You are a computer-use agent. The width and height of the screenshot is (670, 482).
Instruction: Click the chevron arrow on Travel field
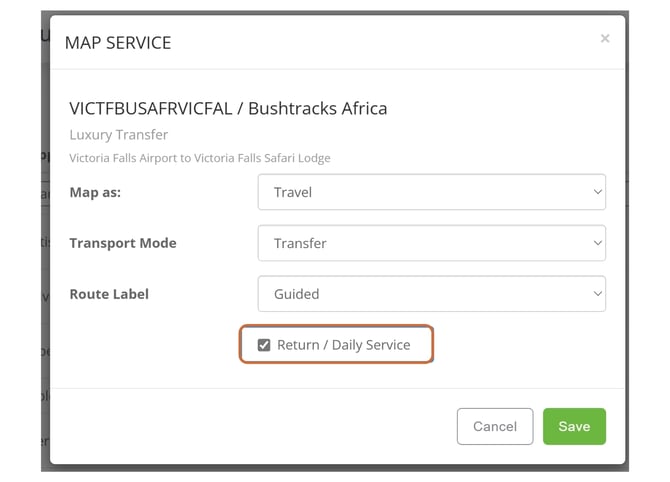pyautogui.click(x=597, y=192)
